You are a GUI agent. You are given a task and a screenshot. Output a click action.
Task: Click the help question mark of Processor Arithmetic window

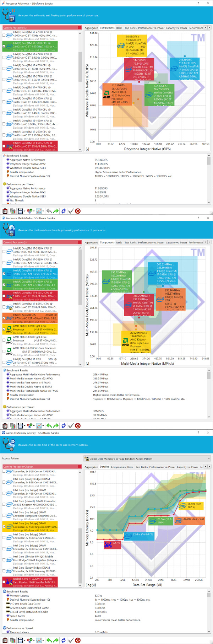click(198, 3)
